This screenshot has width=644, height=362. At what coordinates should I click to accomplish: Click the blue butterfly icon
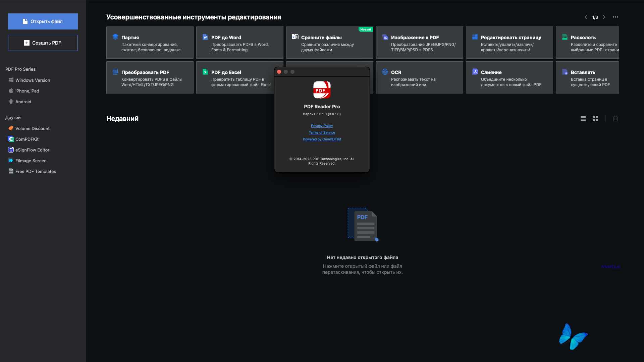coord(573,337)
